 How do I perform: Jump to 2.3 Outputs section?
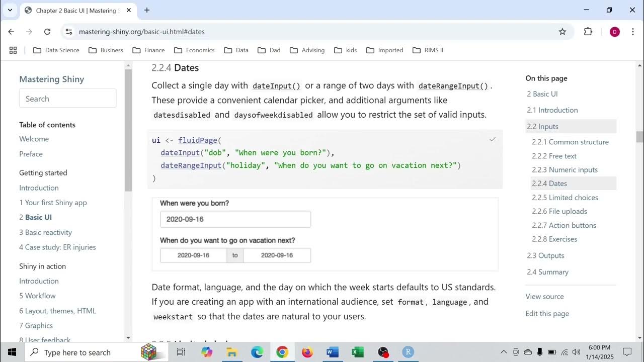[x=545, y=255]
